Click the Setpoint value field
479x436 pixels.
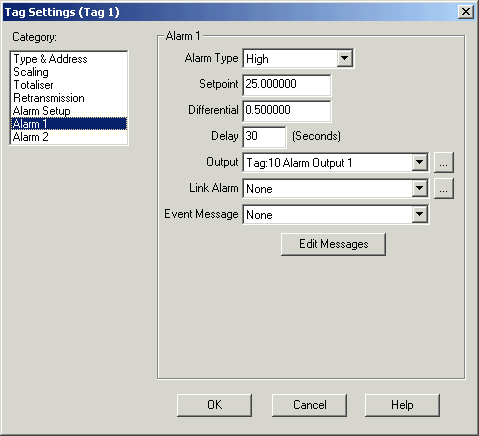point(287,85)
